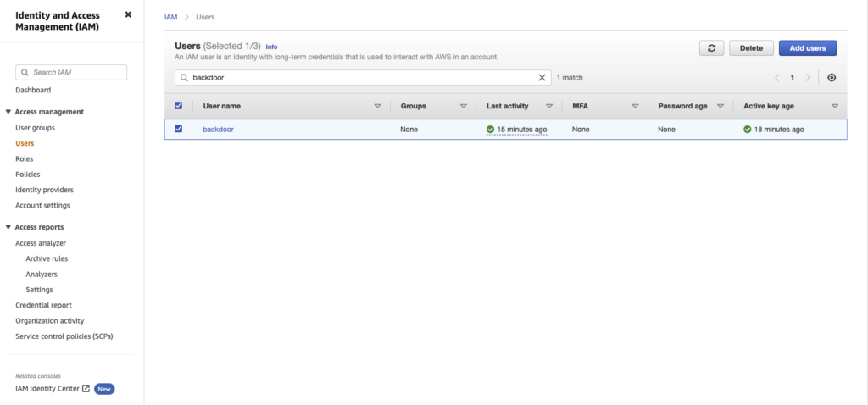Sort by MFA column arrow
The width and height of the screenshot is (868, 405).
[x=635, y=106]
